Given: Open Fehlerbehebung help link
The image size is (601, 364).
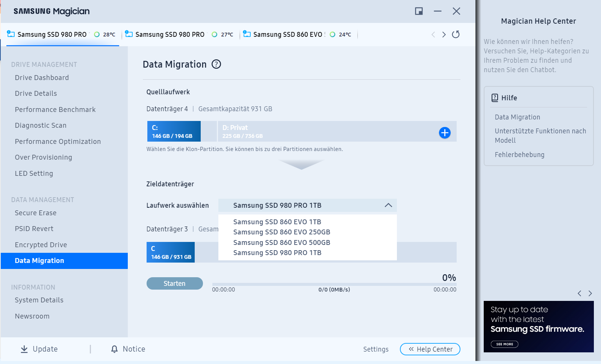Looking at the screenshot, I should (x=519, y=155).
